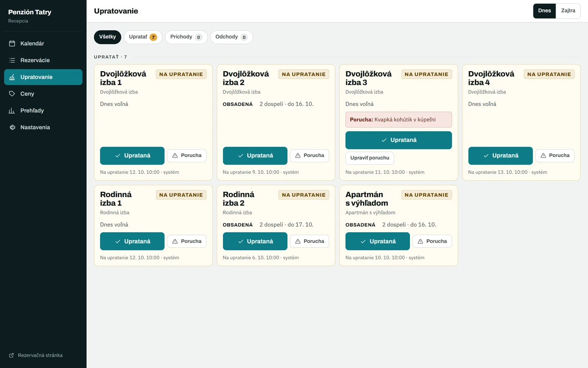Select the Upratovanie sidebar entry
The width and height of the screenshot is (588, 368).
pyautogui.click(x=43, y=77)
